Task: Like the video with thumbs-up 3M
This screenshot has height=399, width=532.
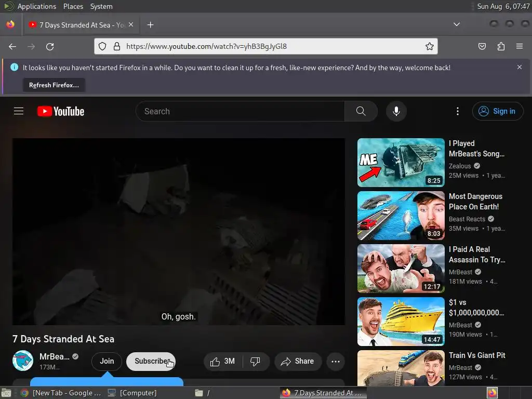Action: coord(222,362)
